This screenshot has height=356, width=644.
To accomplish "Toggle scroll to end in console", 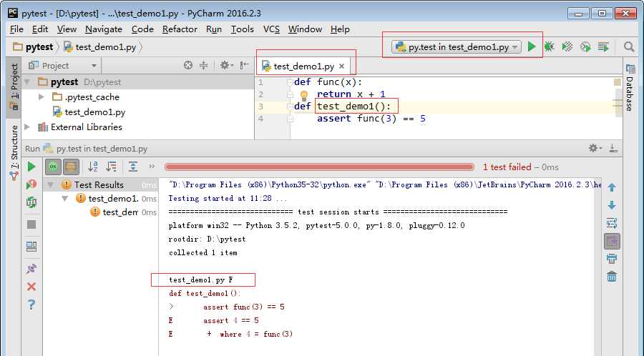I will (x=612, y=241).
